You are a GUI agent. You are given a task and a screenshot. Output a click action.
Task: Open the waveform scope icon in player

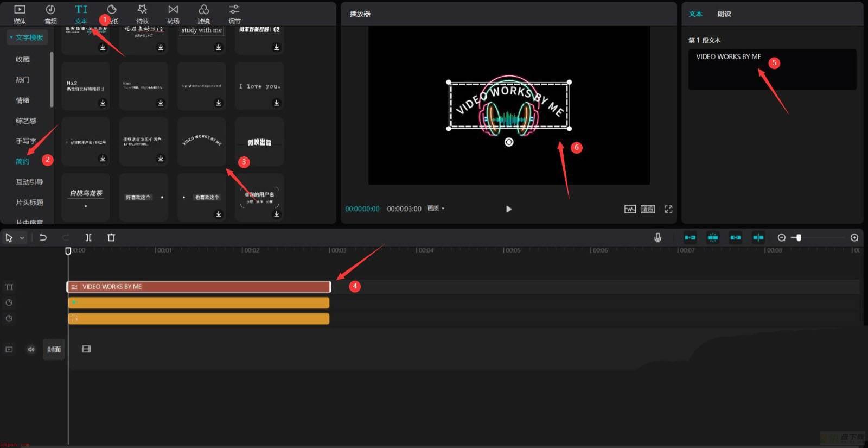coord(630,209)
